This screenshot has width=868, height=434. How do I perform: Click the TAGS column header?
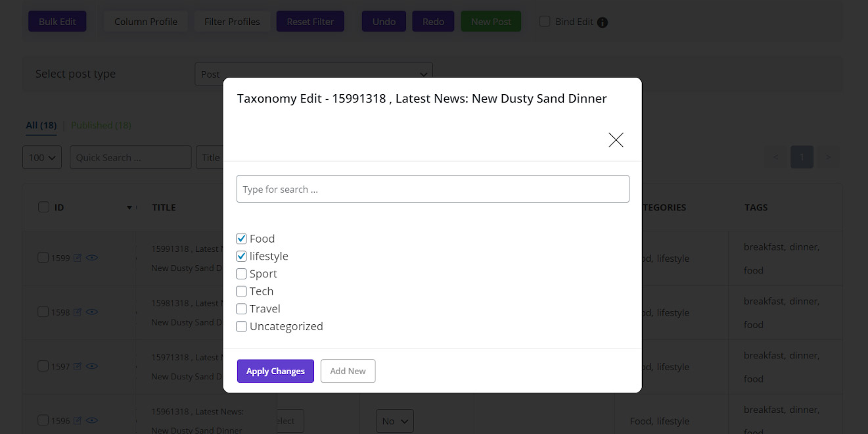pyautogui.click(x=756, y=207)
